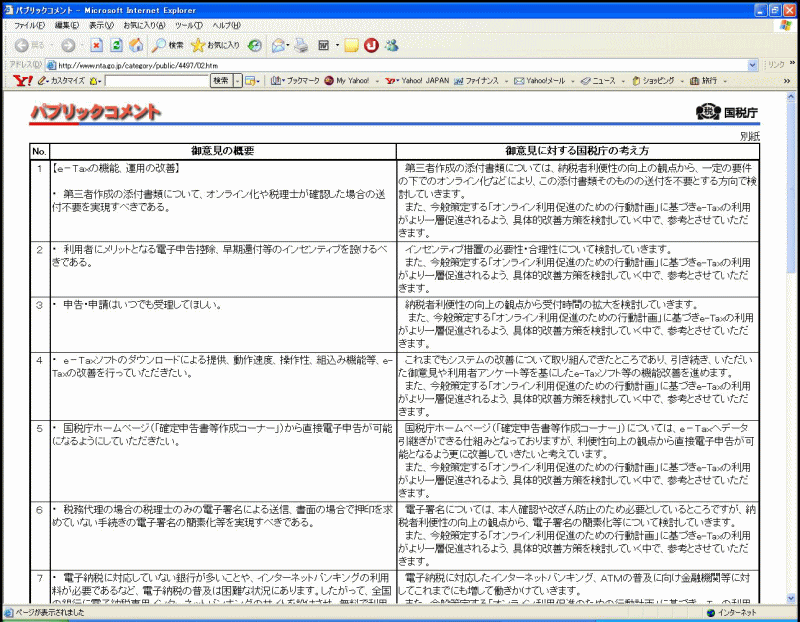This screenshot has height=622, width=800.
Task: Open the ショッピング toolbar shortcut
Action: 654,81
